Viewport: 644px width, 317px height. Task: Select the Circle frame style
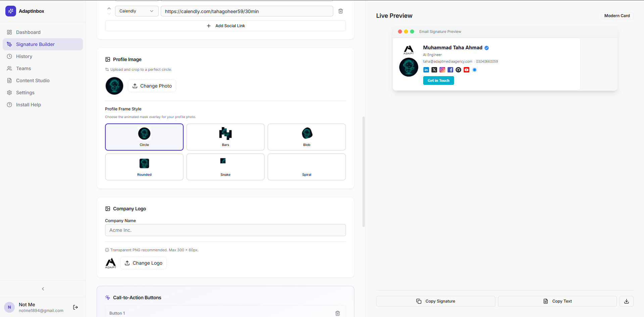[144, 137]
